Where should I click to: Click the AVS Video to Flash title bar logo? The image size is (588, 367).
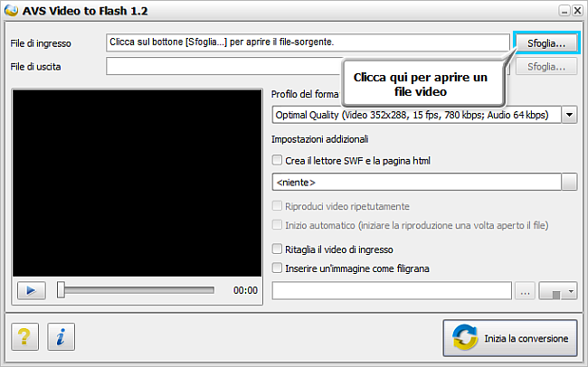coord(12,11)
